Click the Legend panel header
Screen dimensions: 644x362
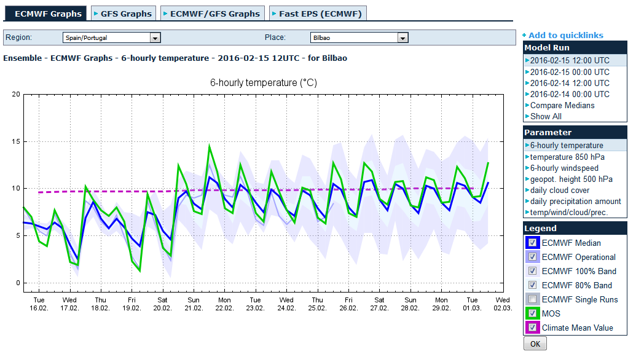(x=575, y=228)
